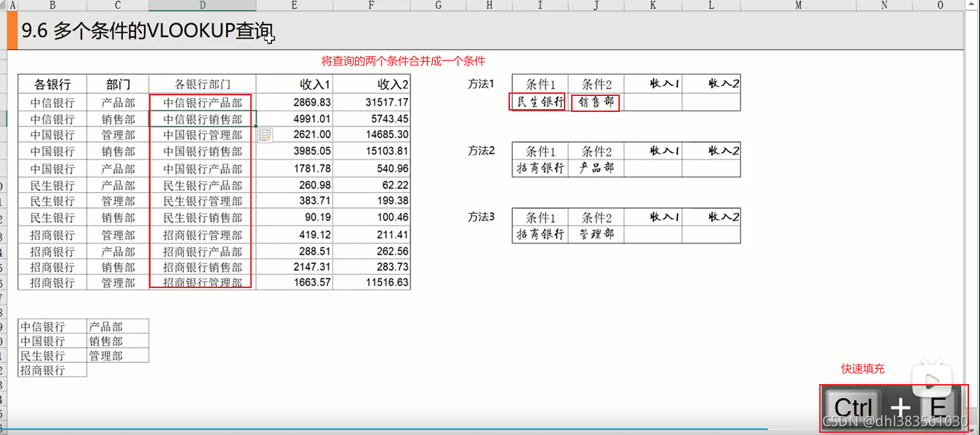
Task: Click empty 收入1 result cell in 方法3
Action: pos(653,234)
